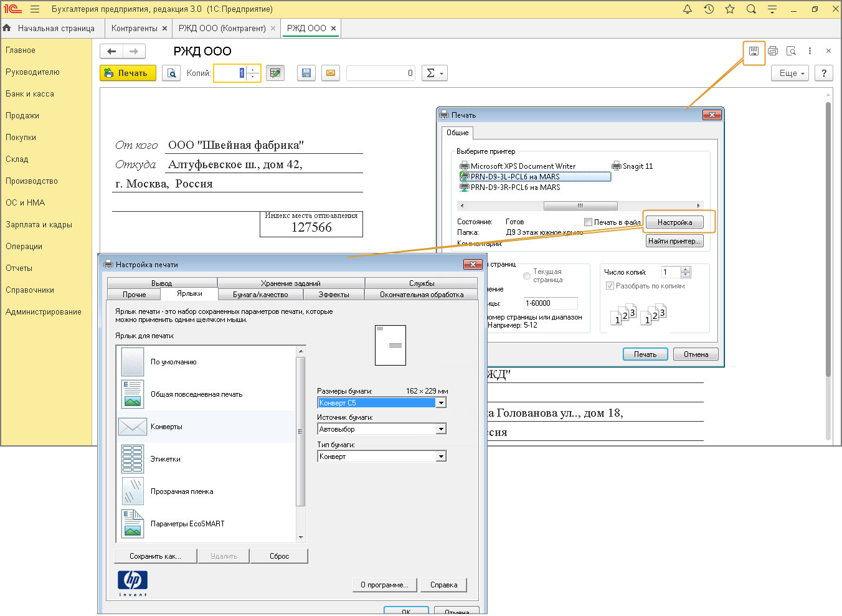This screenshot has width=842, height=616.
Task: Switch to the Бумага/качество tab
Action: 260,295
